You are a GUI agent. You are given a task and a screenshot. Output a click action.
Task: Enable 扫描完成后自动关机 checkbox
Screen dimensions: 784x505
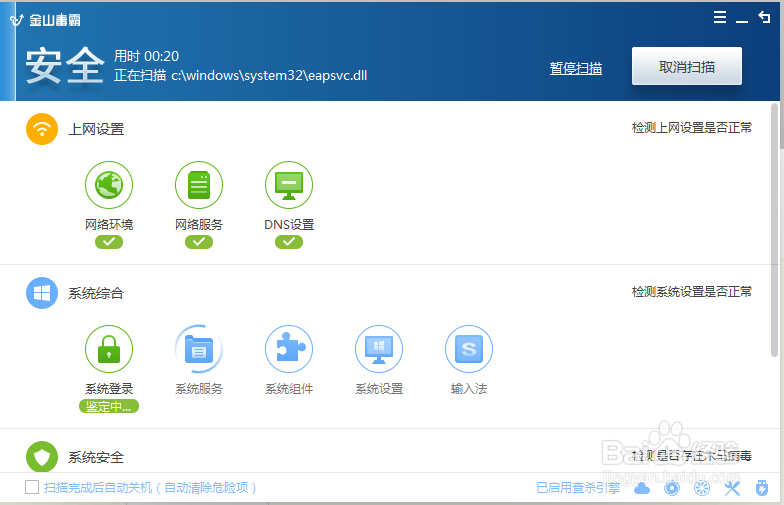coord(32,487)
